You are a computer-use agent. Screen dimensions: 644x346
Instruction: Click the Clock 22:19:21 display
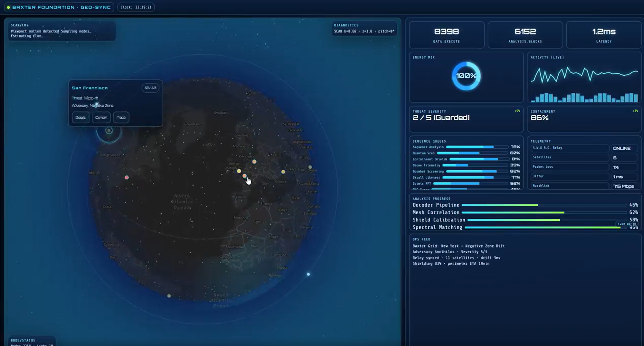coord(136,7)
